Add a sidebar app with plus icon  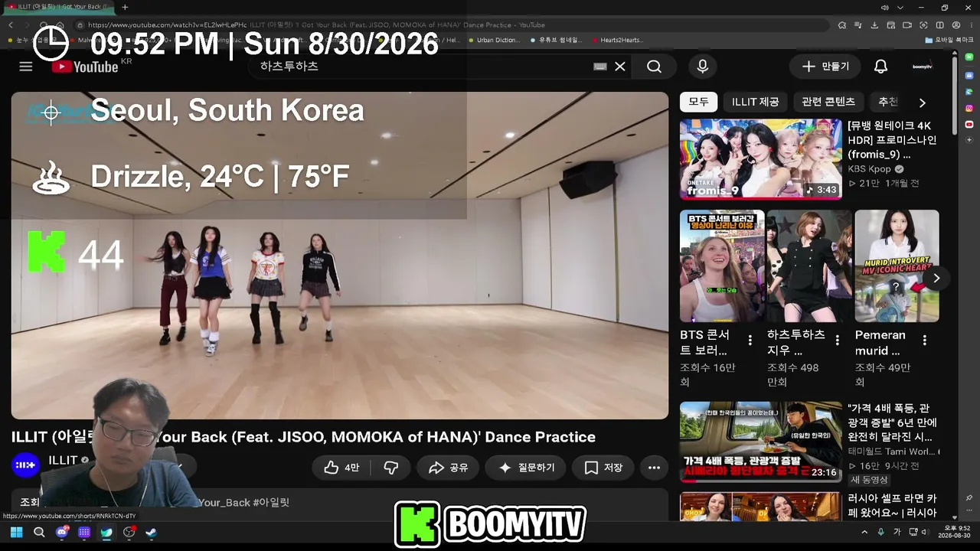969,140
